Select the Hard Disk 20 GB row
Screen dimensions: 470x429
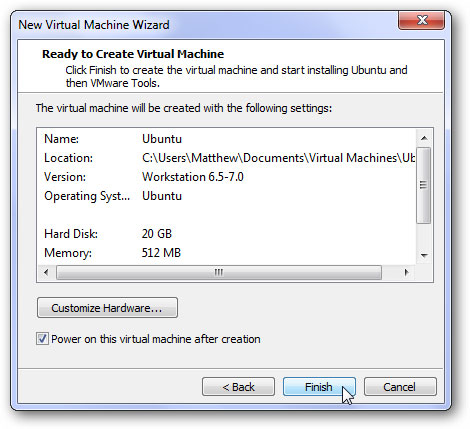point(227,234)
